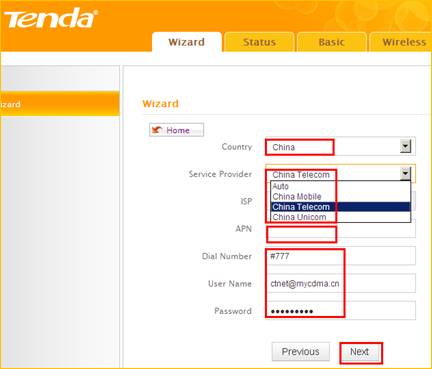
Task: Open the Wizard tab
Action: 187,42
